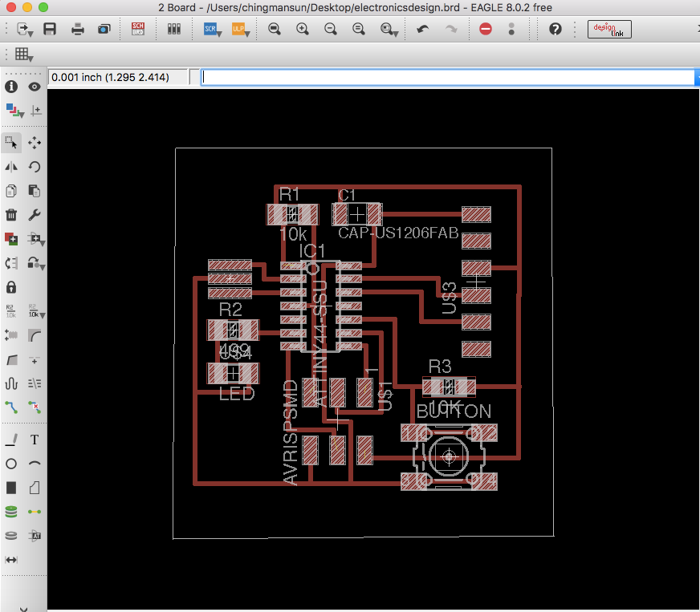The width and height of the screenshot is (700, 612).
Task: Select the Info tool
Action: tap(11, 87)
